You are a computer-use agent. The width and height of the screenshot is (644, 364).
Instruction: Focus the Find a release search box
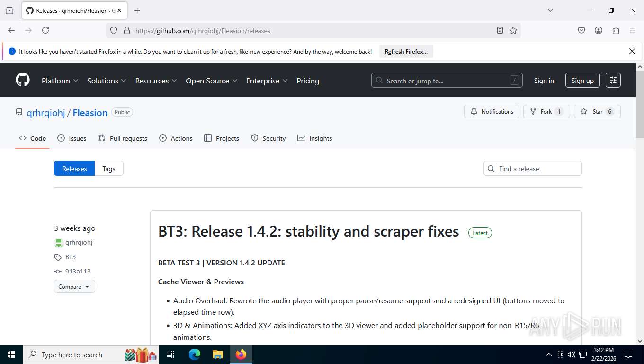click(x=532, y=169)
